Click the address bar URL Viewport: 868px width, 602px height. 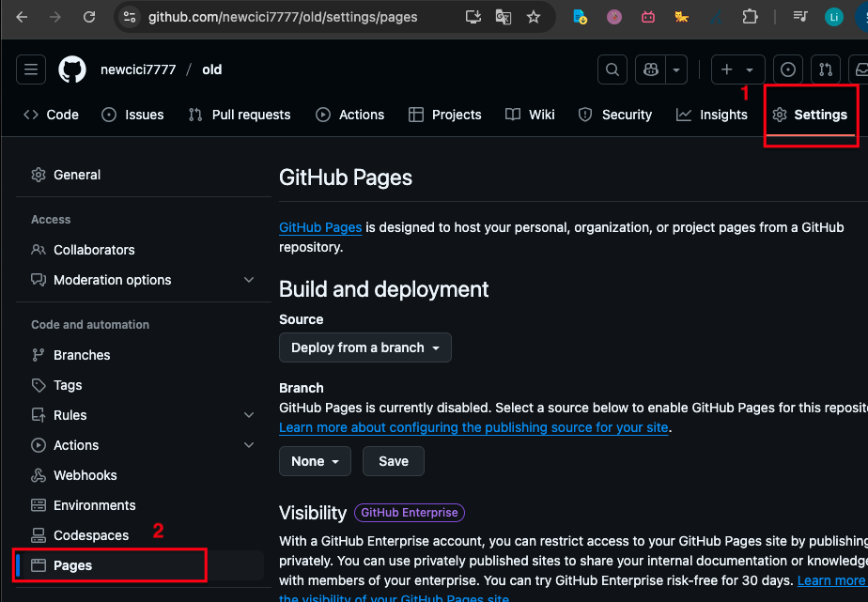(283, 17)
